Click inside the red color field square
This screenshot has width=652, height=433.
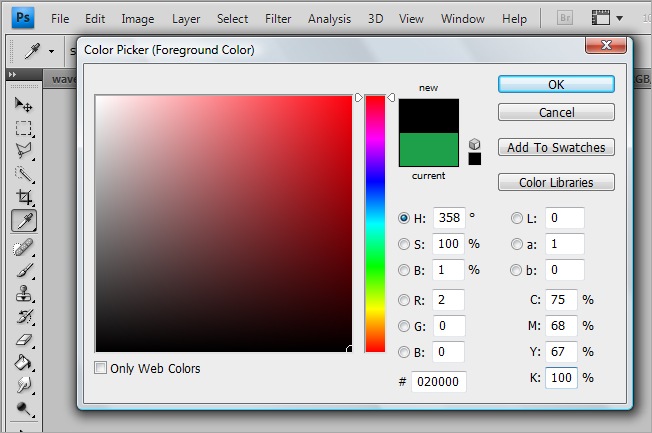pyautogui.click(x=224, y=224)
